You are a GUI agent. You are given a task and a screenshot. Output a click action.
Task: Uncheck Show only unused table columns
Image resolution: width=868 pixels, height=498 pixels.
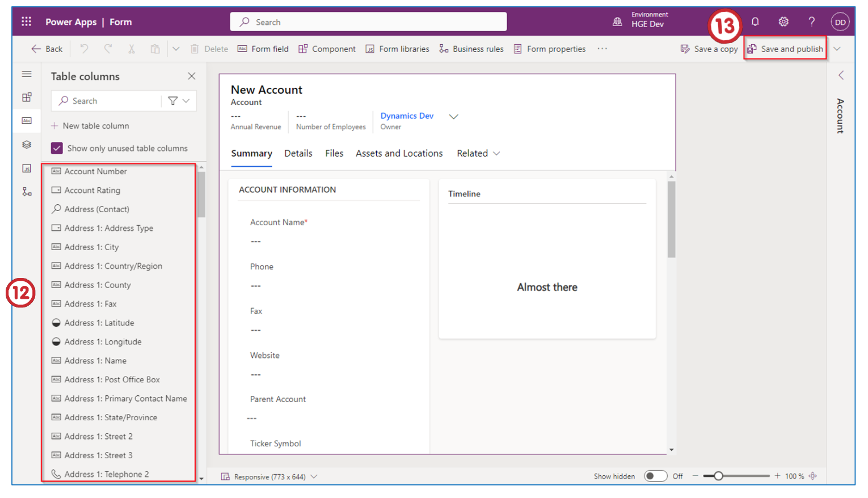(x=57, y=148)
